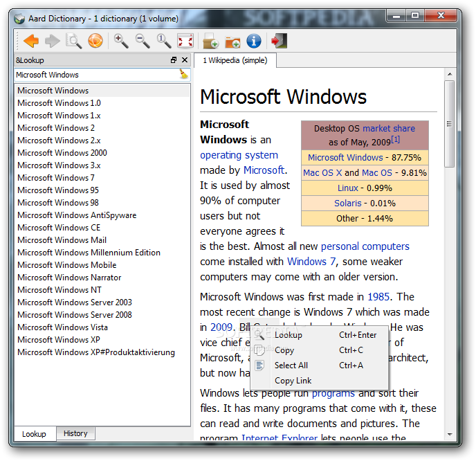Follow the personal computers link

click(x=365, y=246)
